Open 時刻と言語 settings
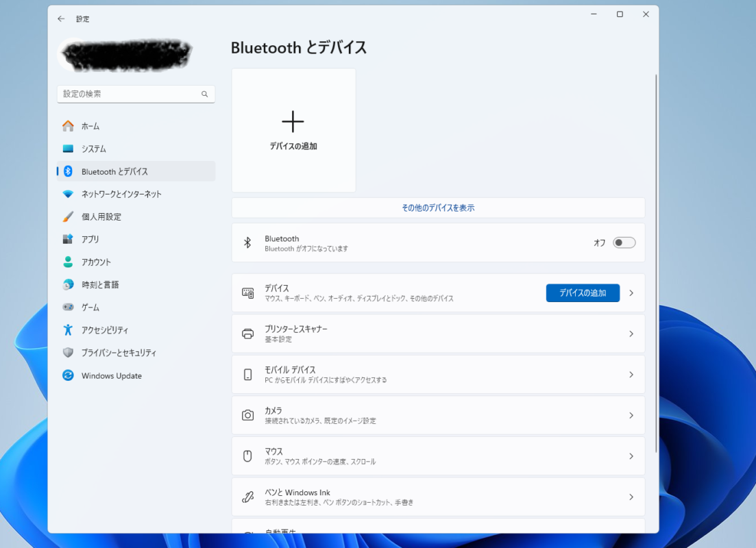The image size is (756, 548). (136, 284)
